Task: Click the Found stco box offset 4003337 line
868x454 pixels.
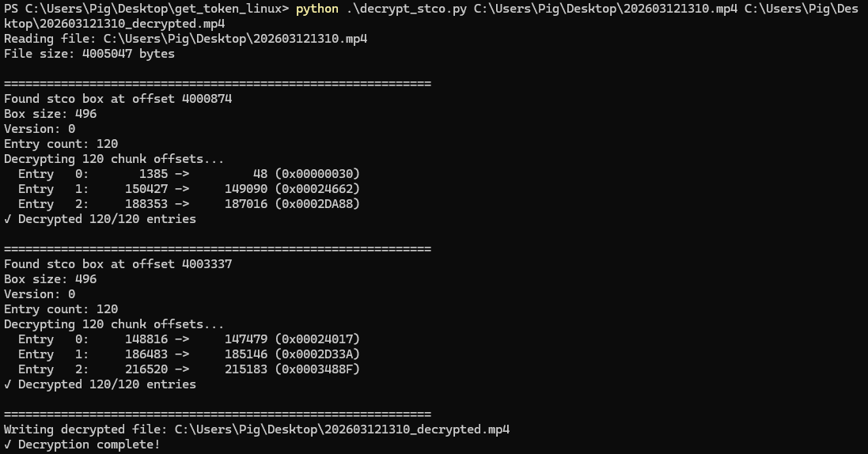Action: tap(118, 264)
